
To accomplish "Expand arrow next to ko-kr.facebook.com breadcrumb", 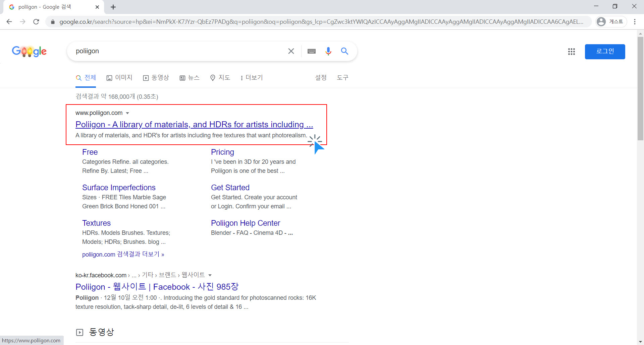I will 210,275.
